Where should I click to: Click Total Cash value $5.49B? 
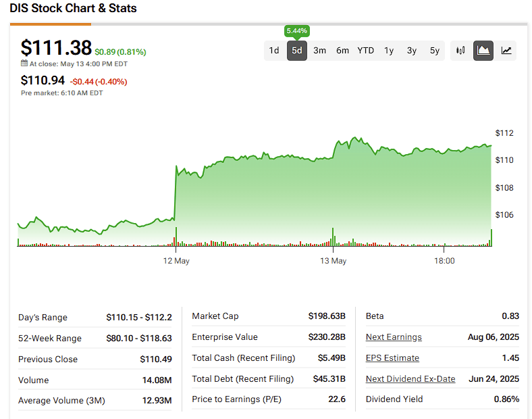click(x=331, y=358)
